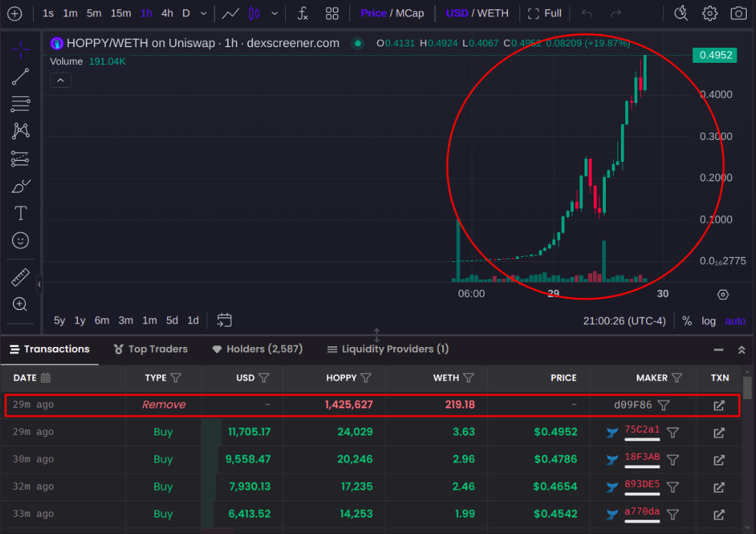
Task: Open the indicators fx menu
Action: coord(302,14)
